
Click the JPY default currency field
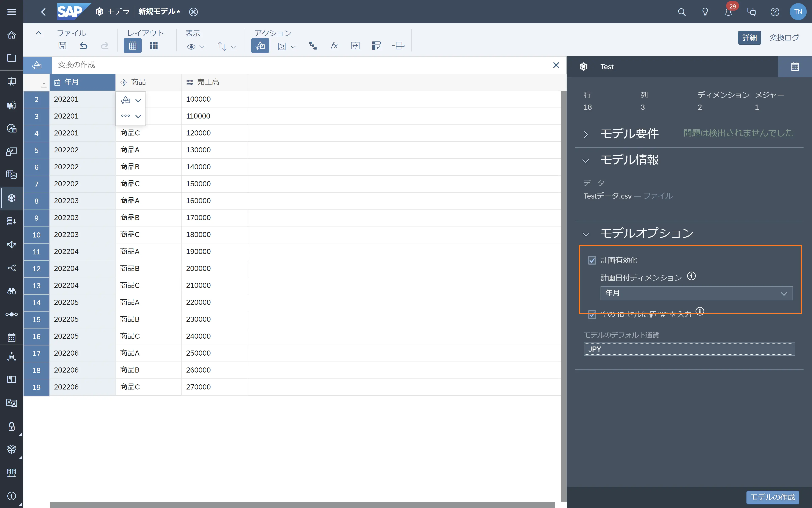pyautogui.click(x=689, y=349)
